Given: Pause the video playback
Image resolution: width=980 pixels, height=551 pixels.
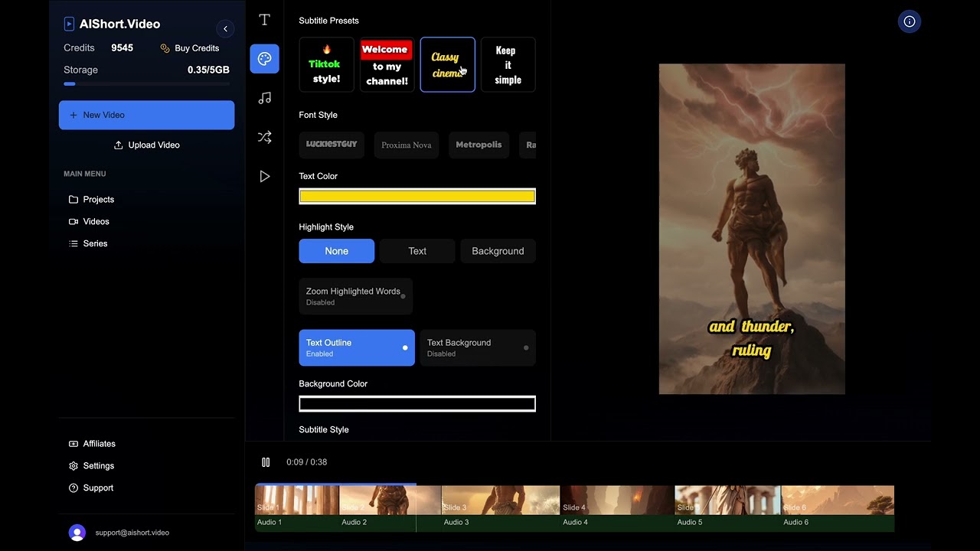Looking at the screenshot, I should [266, 462].
